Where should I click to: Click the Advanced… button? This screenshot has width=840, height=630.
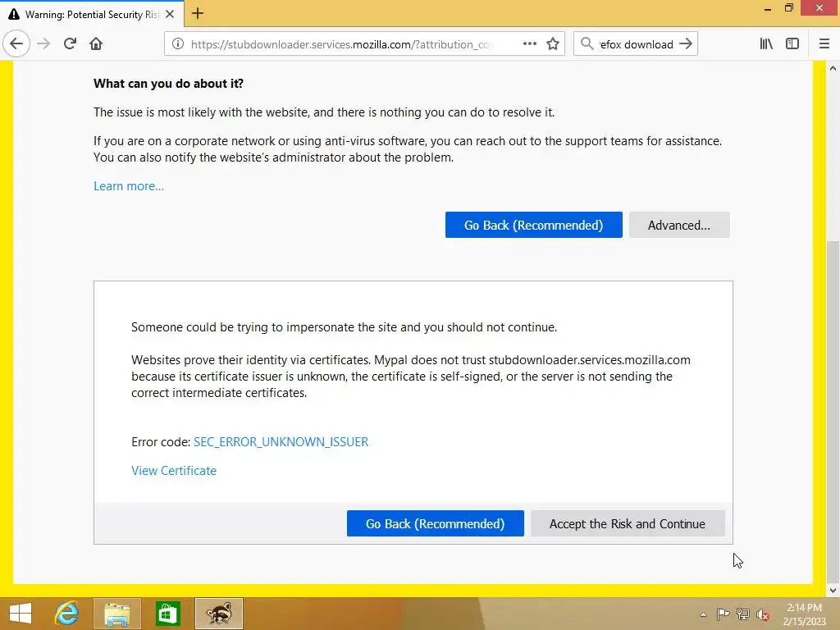click(679, 225)
